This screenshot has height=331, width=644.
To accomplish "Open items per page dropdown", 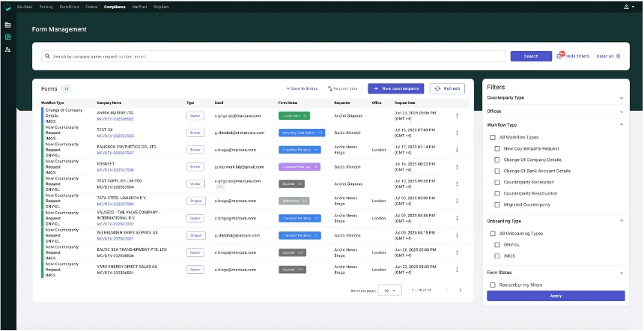I will (x=389, y=291).
